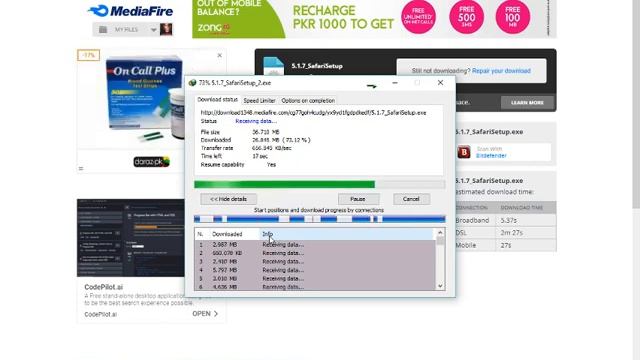Close the download dialog window
The width and height of the screenshot is (640, 360).
(x=440, y=83)
